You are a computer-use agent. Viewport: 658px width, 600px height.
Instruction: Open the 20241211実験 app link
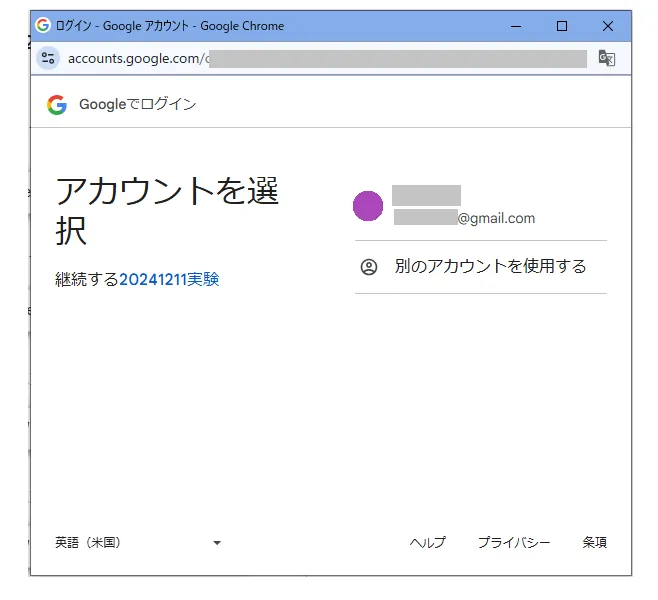[x=169, y=280]
